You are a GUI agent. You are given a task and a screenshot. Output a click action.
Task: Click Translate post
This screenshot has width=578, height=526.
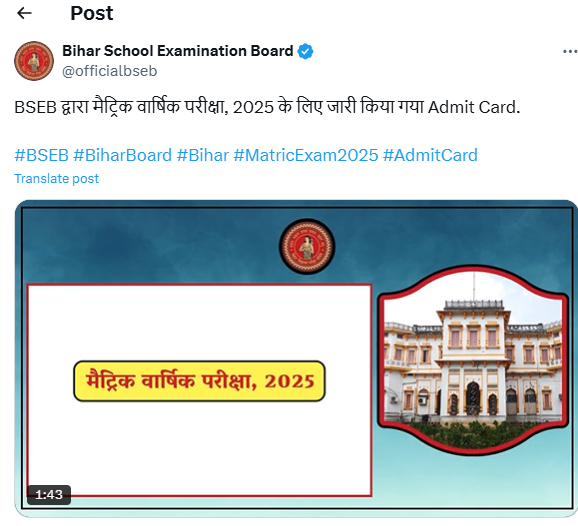[x=56, y=179]
